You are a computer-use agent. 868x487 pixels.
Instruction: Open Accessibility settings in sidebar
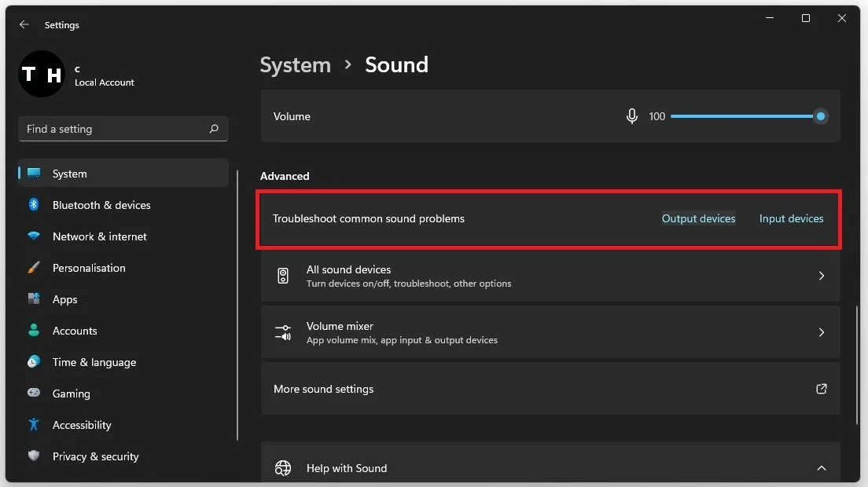[x=82, y=425]
